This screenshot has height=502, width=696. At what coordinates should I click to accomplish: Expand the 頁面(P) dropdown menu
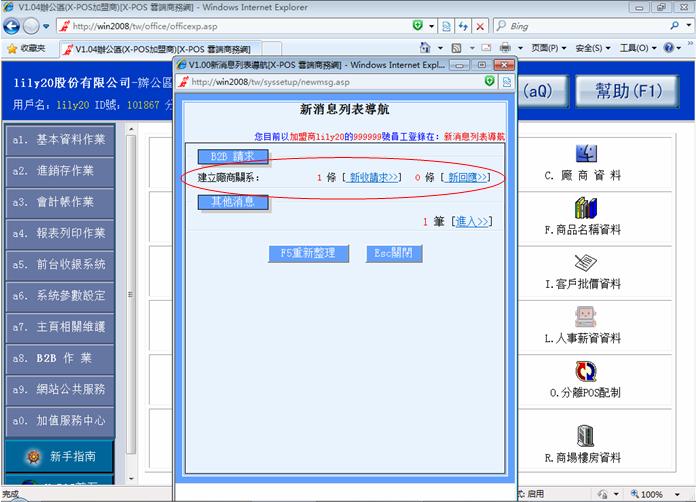tap(549, 48)
